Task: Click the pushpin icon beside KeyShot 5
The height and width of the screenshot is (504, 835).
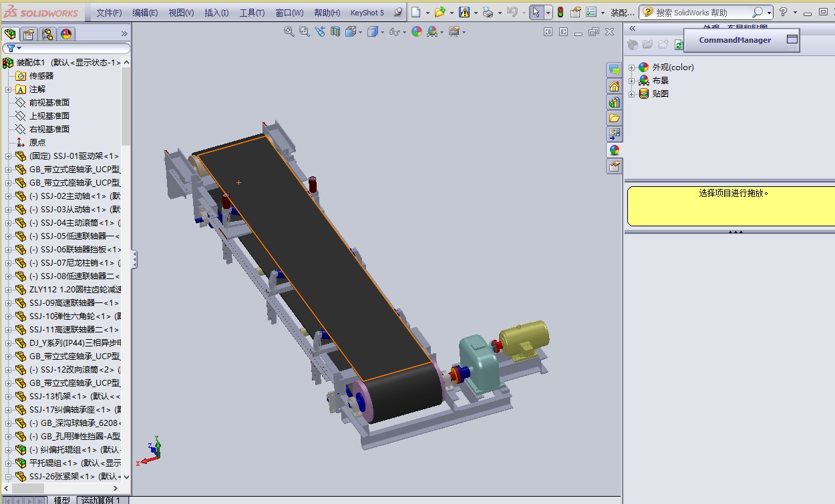Action: (398, 12)
